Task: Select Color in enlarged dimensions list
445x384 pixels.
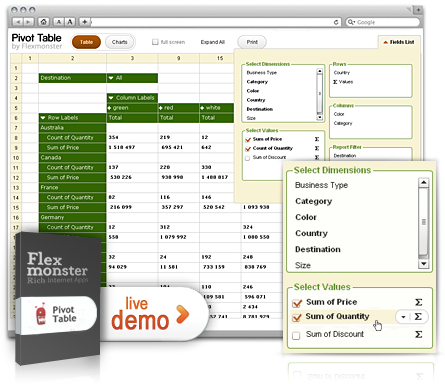Action: coord(306,217)
